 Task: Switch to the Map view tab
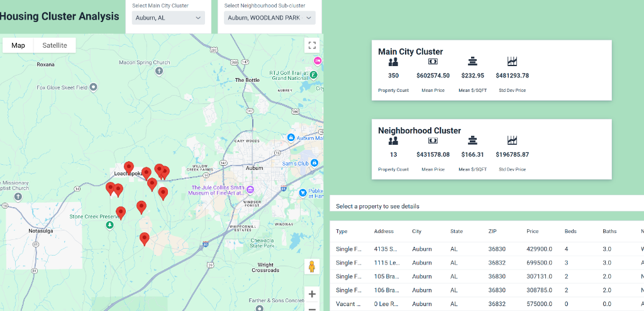click(18, 45)
